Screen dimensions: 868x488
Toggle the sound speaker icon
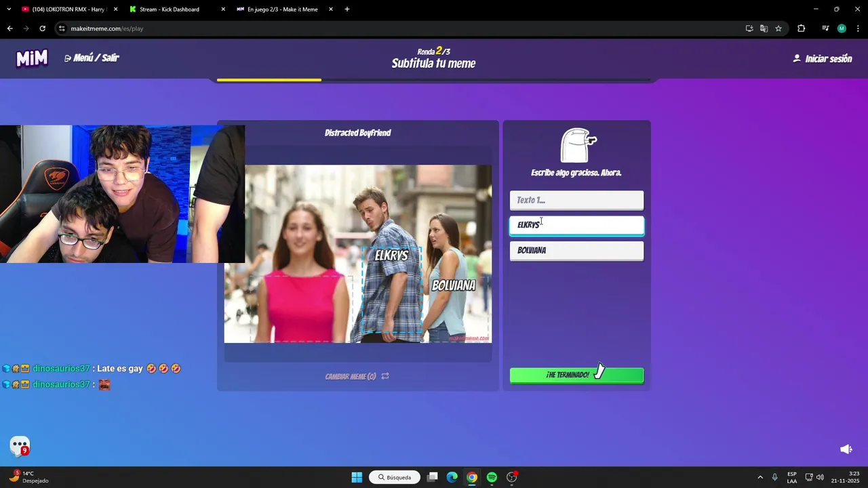pyautogui.click(x=846, y=449)
